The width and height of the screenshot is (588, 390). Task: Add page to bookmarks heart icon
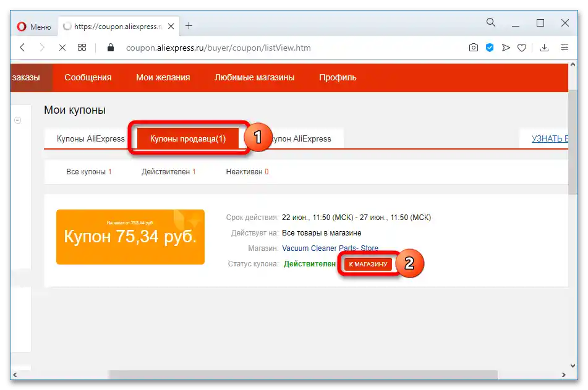(522, 48)
